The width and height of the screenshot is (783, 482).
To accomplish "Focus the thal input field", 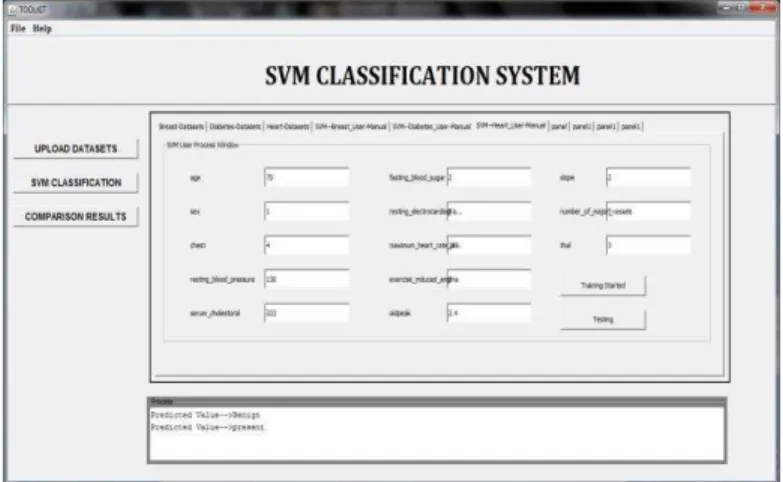I will (649, 245).
